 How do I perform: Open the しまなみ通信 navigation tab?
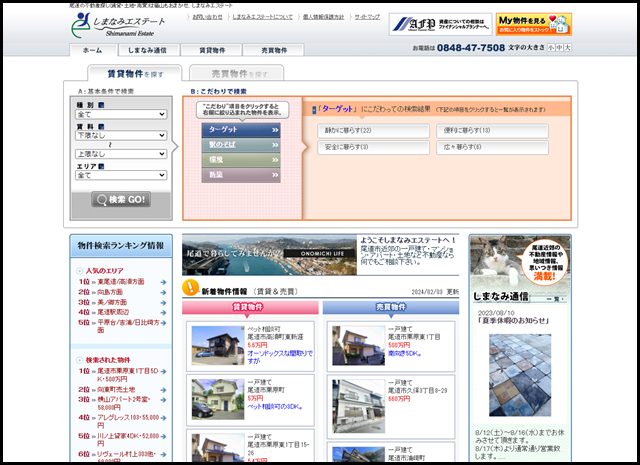[148, 50]
